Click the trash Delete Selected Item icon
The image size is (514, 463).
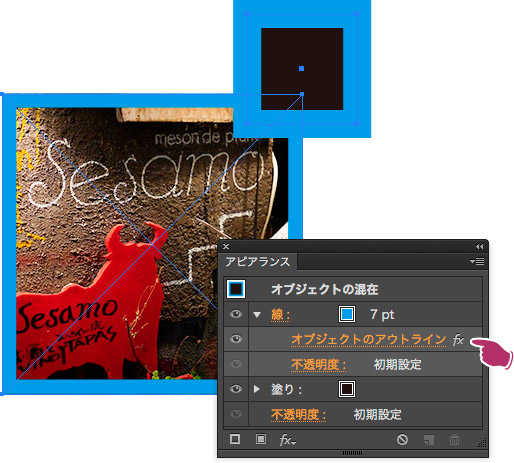(x=454, y=440)
